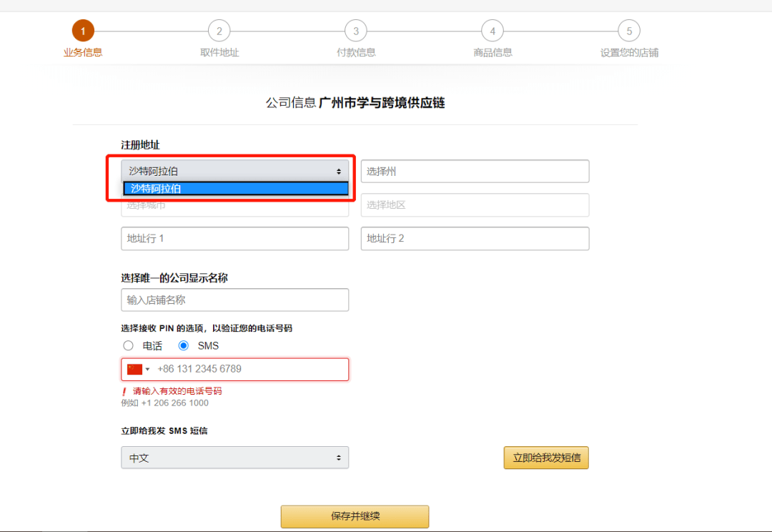Open the 沙特阿拉伯 country dropdown
This screenshot has width=772, height=532.
tap(235, 171)
